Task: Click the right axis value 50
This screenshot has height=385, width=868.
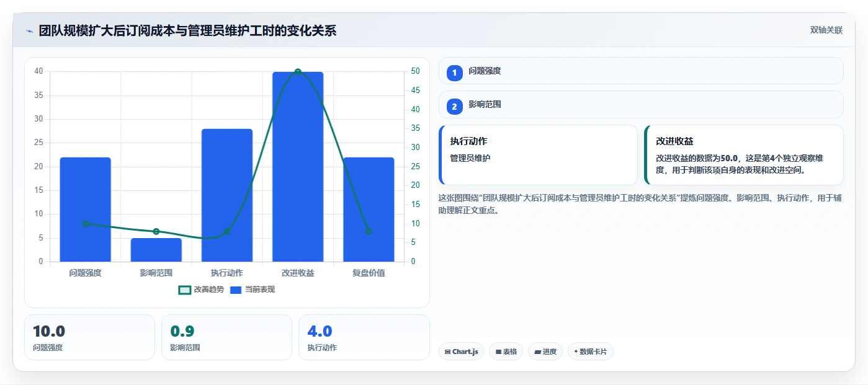Action: click(415, 71)
